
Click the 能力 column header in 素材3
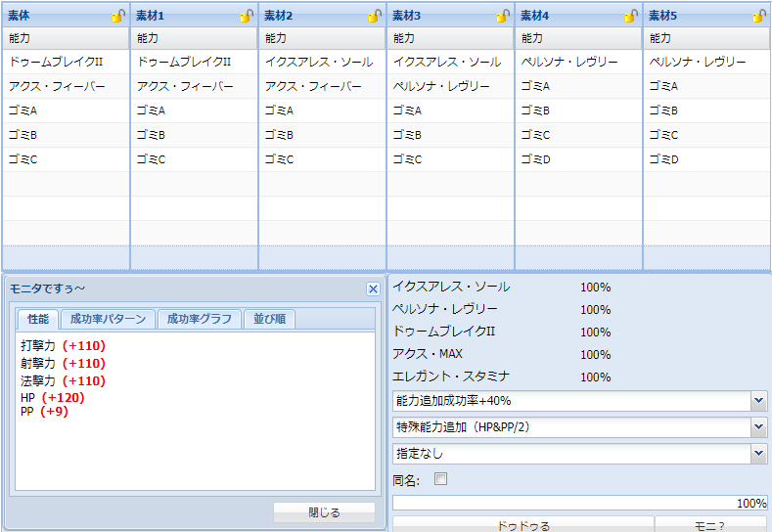[450, 38]
